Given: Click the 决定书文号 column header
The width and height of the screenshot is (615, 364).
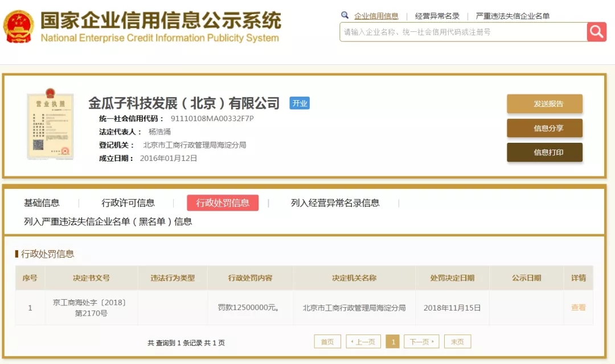Looking at the screenshot, I should coord(91,278).
